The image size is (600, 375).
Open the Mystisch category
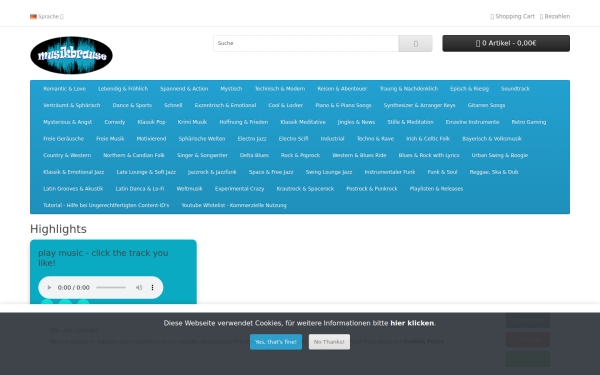(231, 89)
